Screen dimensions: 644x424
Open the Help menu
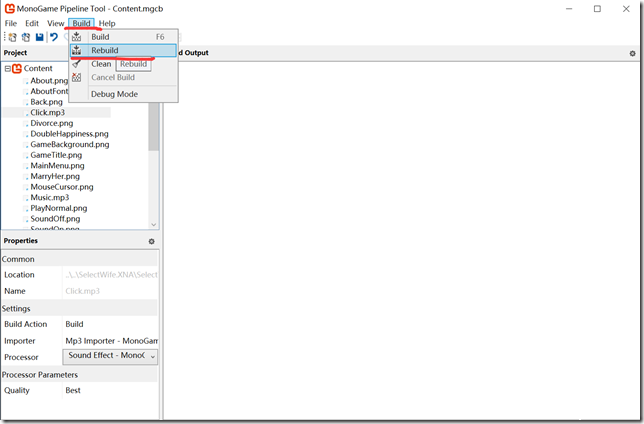[x=107, y=23]
